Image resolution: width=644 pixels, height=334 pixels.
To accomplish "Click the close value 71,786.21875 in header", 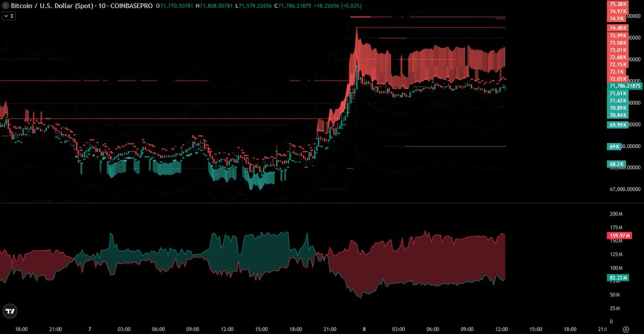I will click(x=295, y=5).
